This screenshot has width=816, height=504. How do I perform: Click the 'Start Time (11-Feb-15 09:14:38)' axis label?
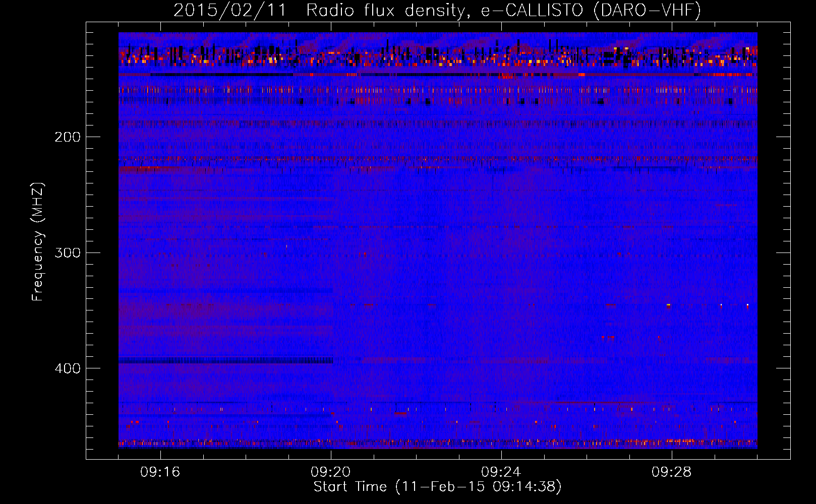(437, 487)
